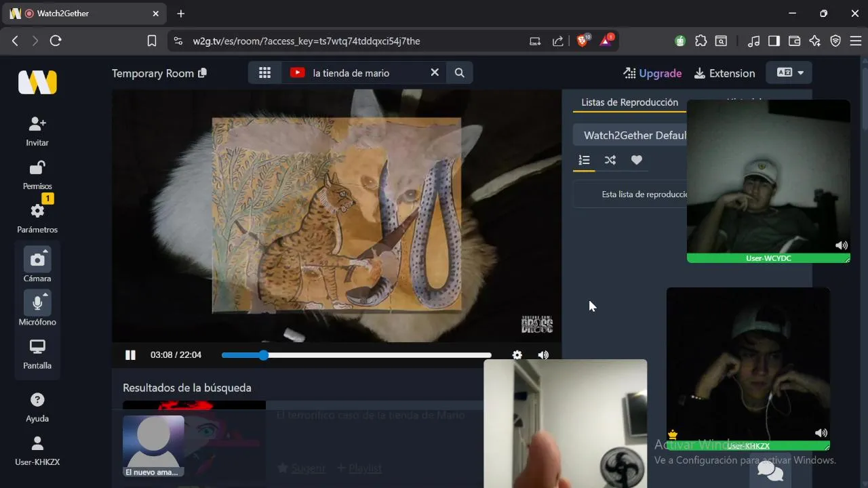Screen dimensions: 868x488
Task: Open the Permisos lock settings
Action: point(37,175)
